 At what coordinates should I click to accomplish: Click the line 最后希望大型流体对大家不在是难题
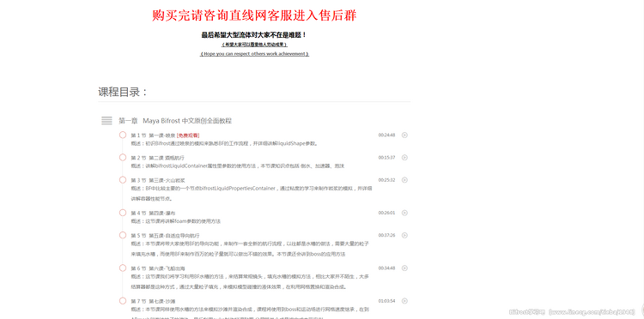point(254,35)
